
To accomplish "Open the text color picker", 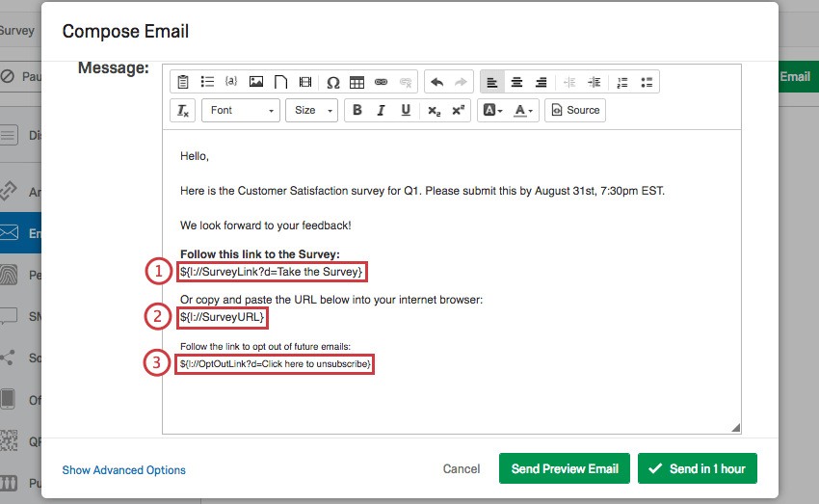I will 523,110.
